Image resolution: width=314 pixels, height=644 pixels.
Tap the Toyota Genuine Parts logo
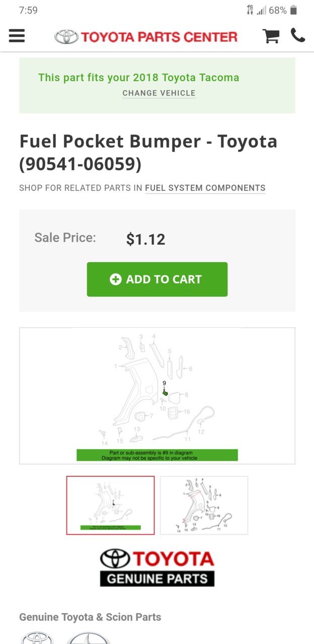click(x=157, y=567)
